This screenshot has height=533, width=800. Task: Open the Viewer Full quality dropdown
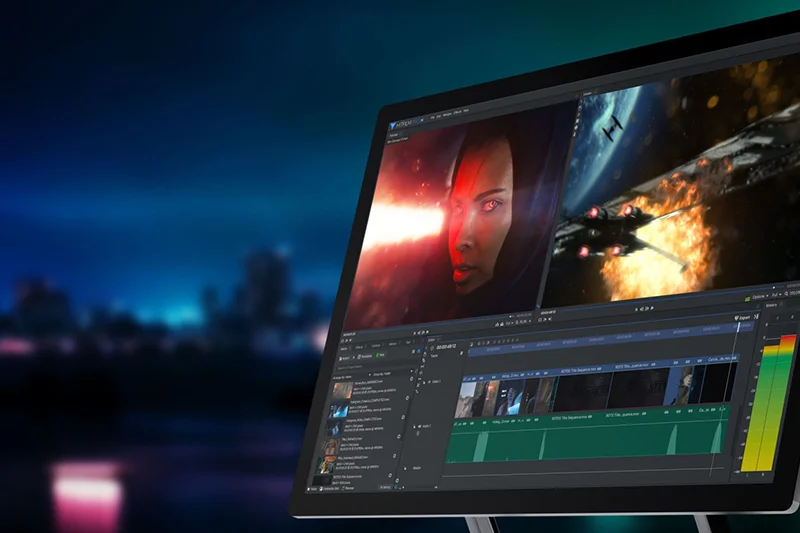click(x=776, y=295)
